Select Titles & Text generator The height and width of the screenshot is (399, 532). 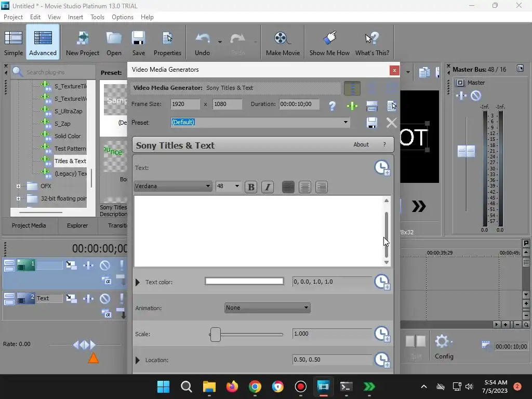[70, 161]
